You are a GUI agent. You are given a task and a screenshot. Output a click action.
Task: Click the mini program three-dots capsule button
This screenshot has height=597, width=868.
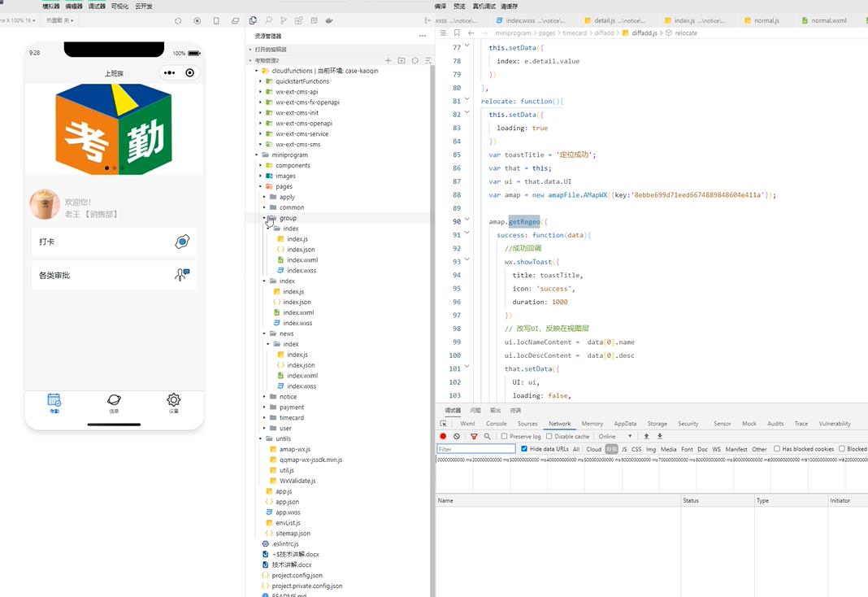169,72
